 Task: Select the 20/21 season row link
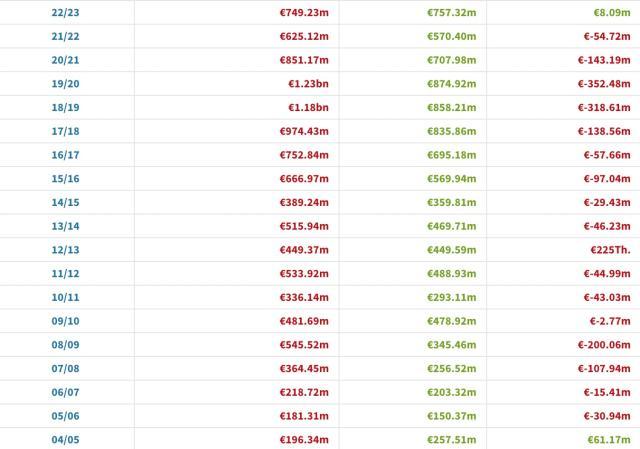(x=65, y=60)
